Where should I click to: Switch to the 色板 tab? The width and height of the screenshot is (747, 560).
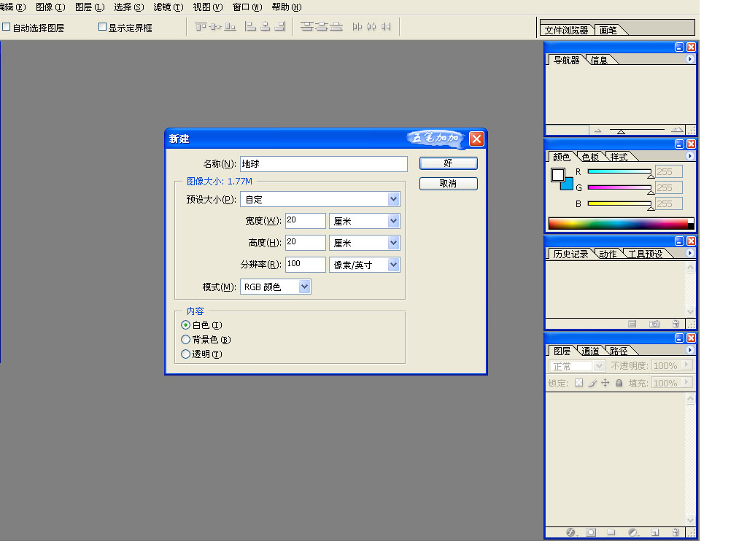(590, 157)
